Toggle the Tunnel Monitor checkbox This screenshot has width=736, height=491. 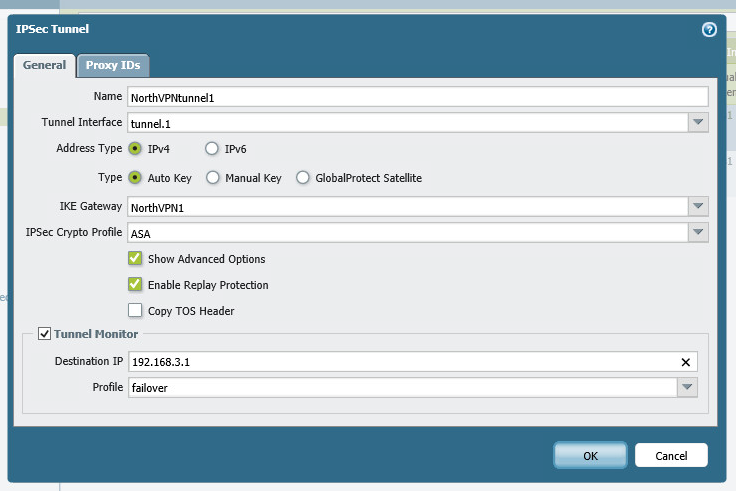coord(44,334)
